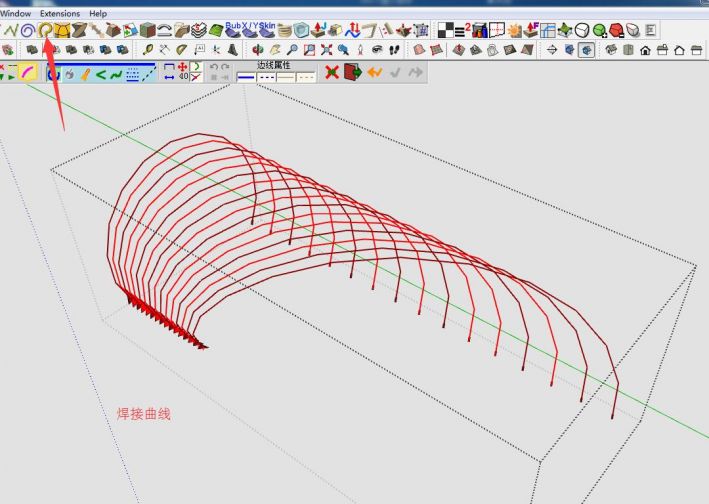Open the Help menu
Image resolution: width=709 pixels, height=504 pixels.
coord(98,14)
